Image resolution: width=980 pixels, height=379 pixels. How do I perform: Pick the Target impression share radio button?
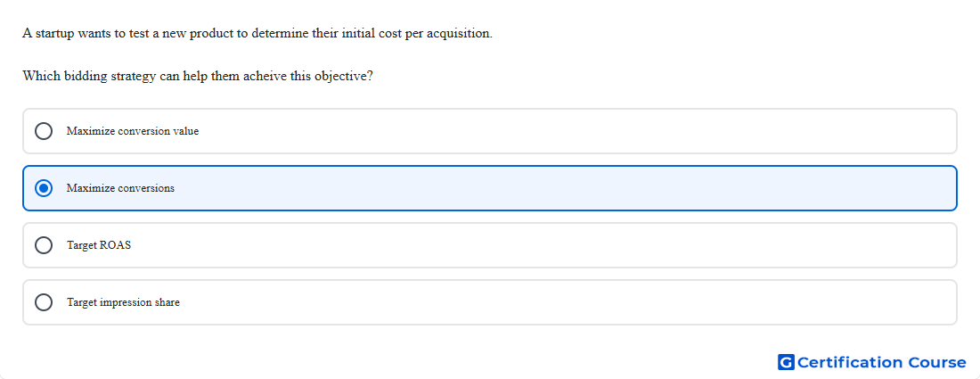point(44,302)
